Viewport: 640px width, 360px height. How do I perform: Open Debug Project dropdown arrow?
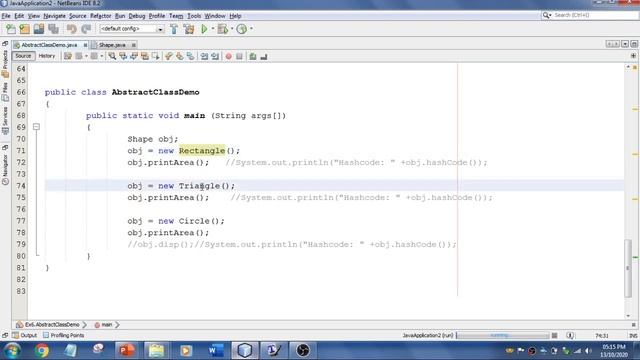pyautogui.click(x=232, y=29)
